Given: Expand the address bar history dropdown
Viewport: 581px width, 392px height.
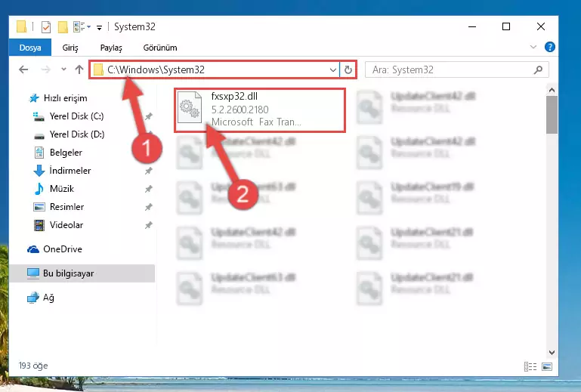Looking at the screenshot, I should [x=332, y=69].
